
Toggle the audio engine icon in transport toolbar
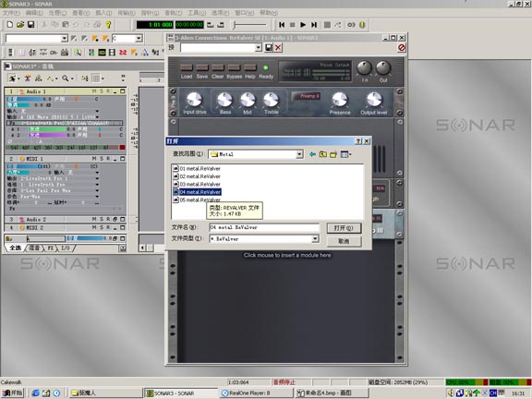(351, 25)
